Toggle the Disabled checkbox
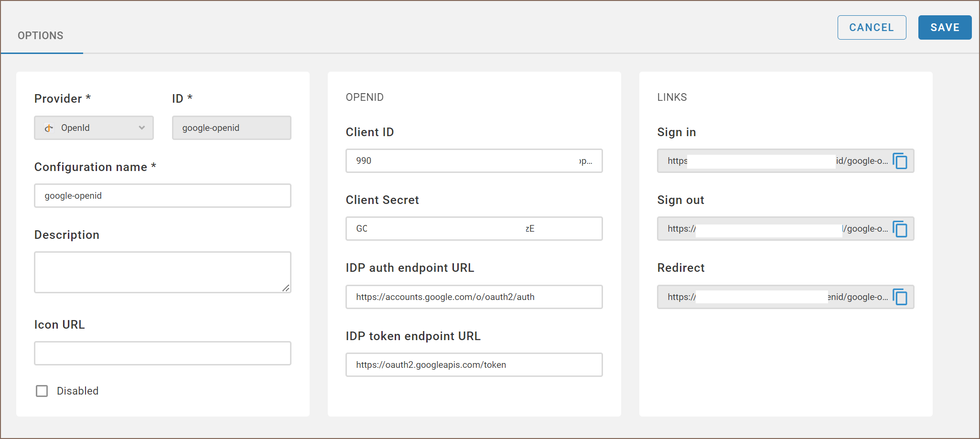This screenshot has height=439, width=980. pyautogui.click(x=42, y=391)
